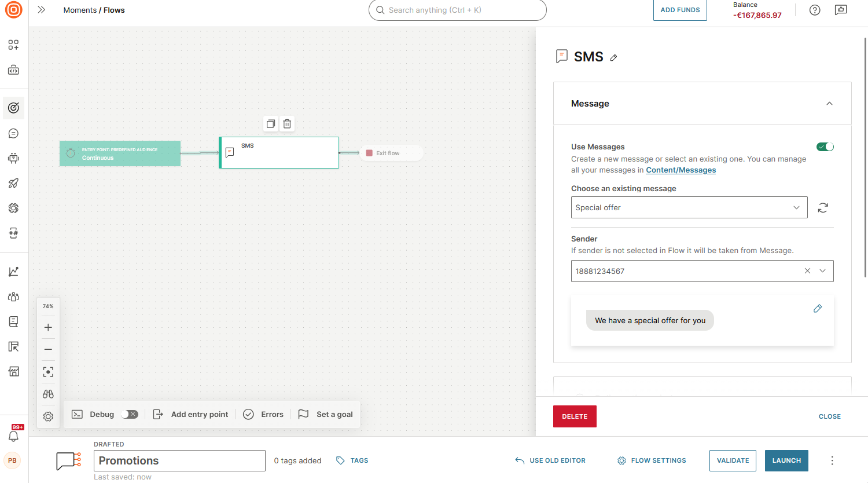868x483 pixels.
Task: Duplicate the SMS node using the copy icon
Action: [270, 123]
